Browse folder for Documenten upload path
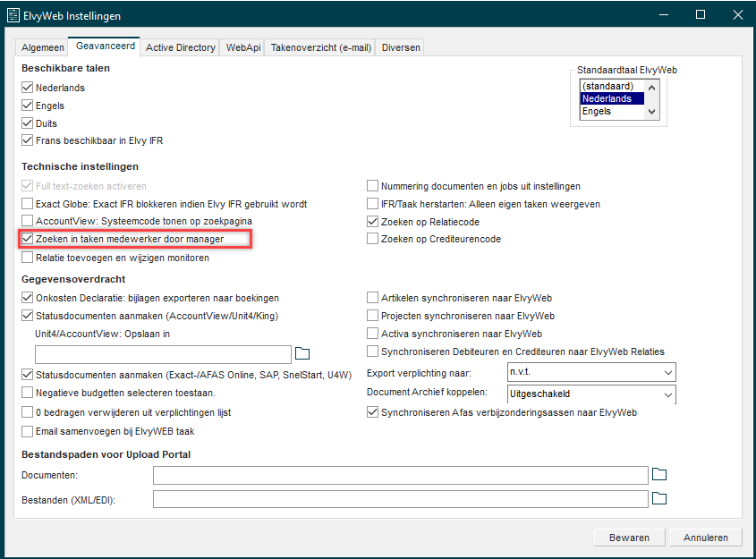The height and width of the screenshot is (559, 756). click(x=659, y=474)
